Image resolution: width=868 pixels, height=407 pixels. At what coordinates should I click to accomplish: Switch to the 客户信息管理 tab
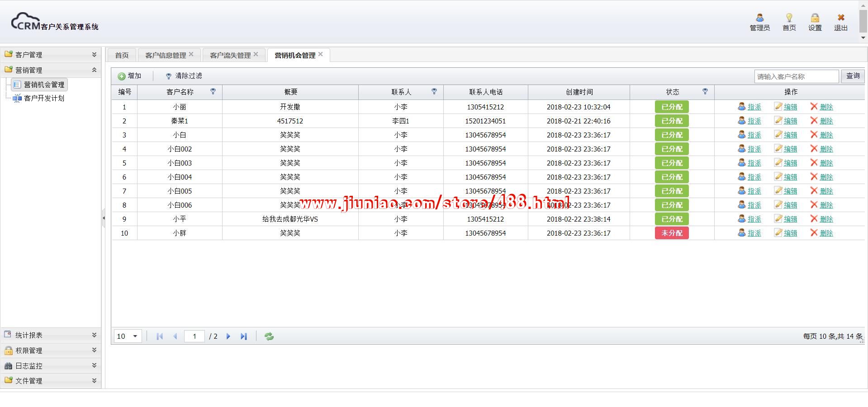[166, 55]
